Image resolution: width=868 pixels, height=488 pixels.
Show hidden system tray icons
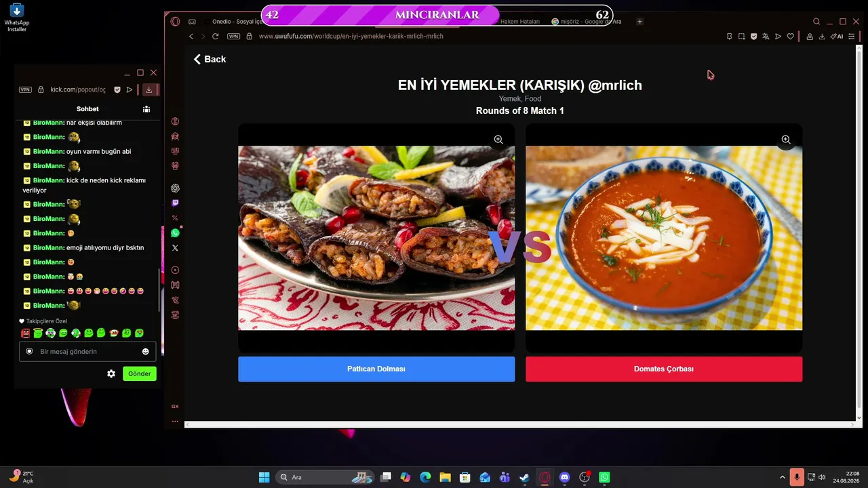tap(782, 477)
